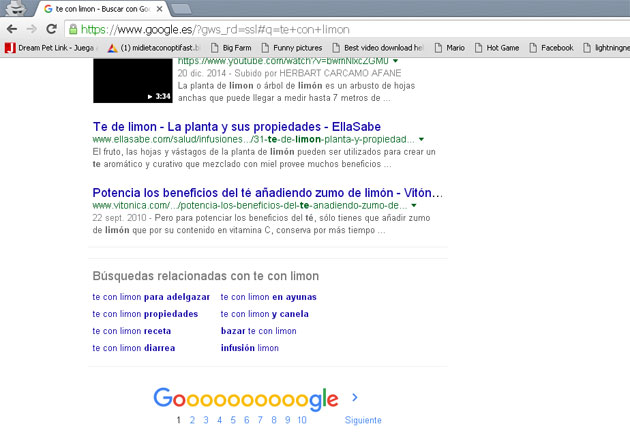Image resolution: width=630 pixels, height=441 pixels.
Task: Select the 'te con limon' Google tab
Action: coord(102,9)
